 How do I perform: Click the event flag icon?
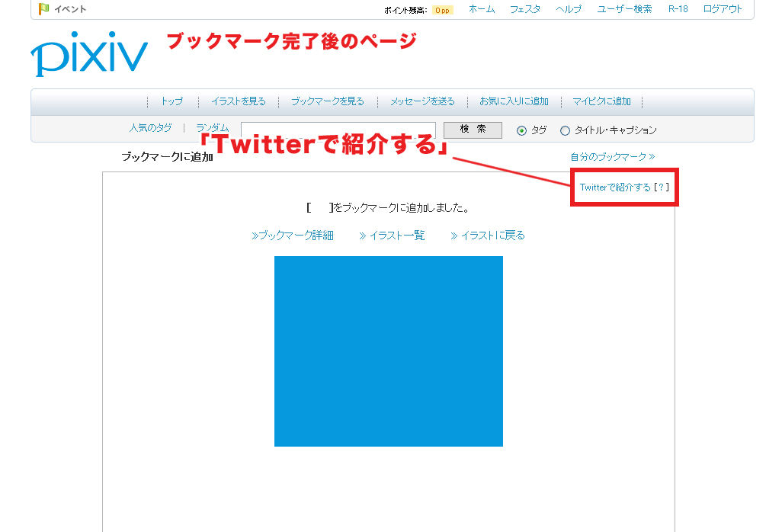pos(44,8)
